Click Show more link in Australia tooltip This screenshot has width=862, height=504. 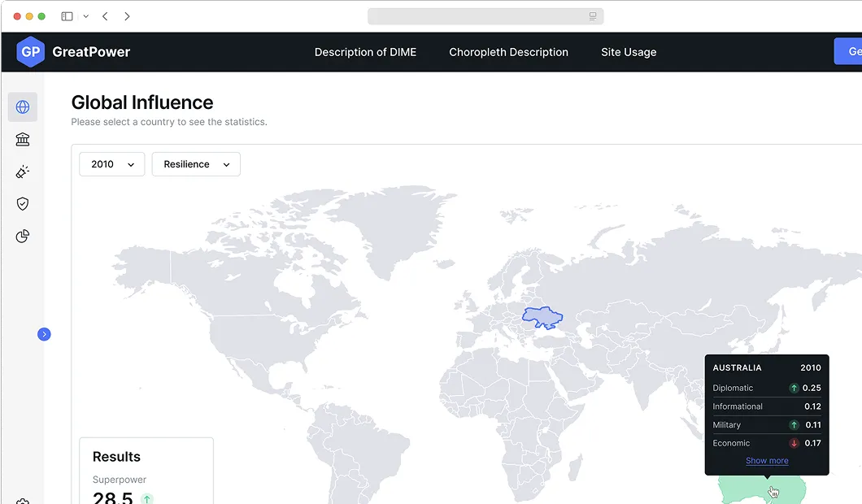[x=767, y=461]
